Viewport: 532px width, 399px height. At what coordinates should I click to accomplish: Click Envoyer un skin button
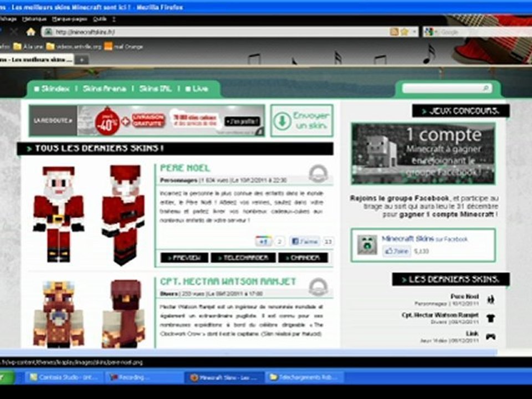tap(302, 121)
